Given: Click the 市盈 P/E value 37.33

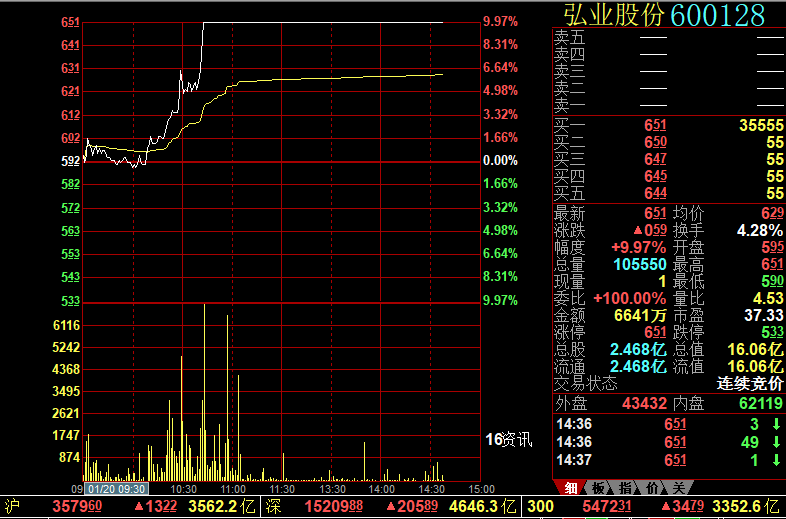Looking at the screenshot, I should click(x=763, y=316).
